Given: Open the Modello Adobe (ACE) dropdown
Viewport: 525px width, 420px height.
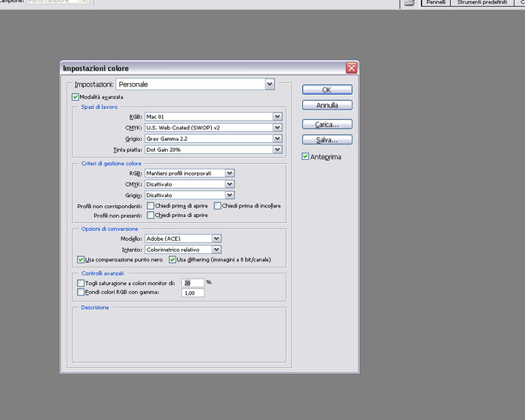Looking at the screenshot, I should pos(216,239).
